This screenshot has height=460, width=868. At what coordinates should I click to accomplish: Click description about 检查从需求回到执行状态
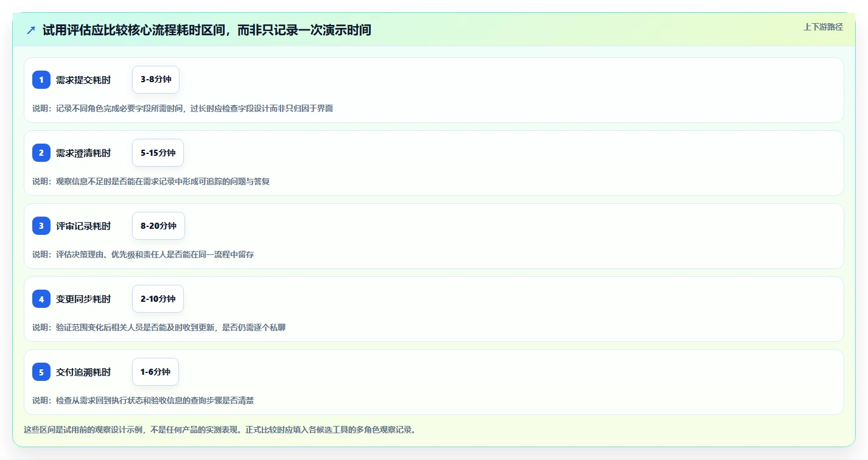coord(143,400)
